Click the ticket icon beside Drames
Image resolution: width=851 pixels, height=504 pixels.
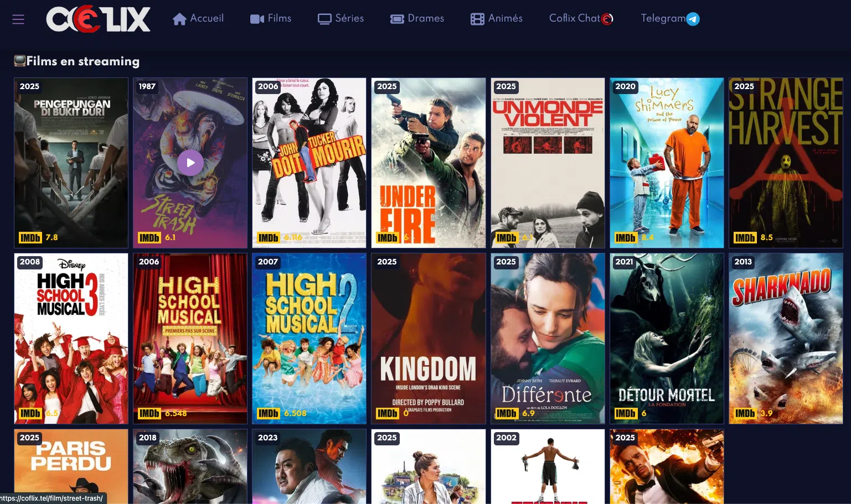tap(397, 19)
